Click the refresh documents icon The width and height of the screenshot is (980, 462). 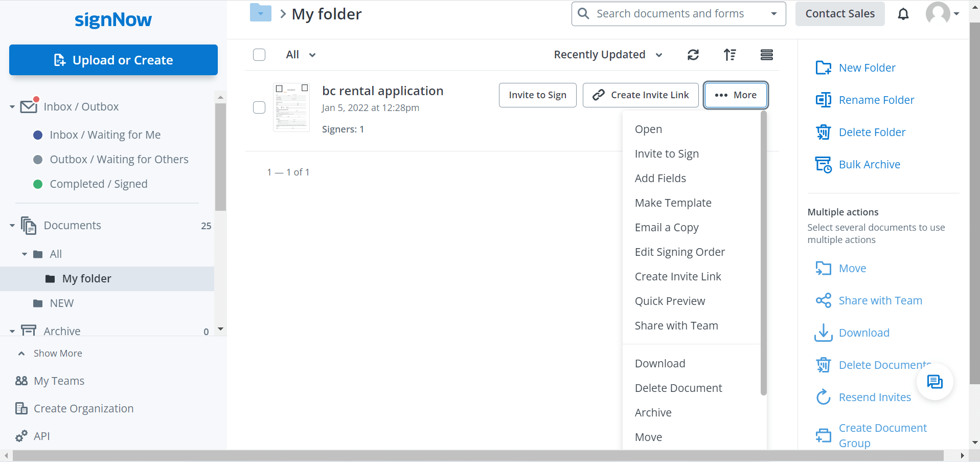pyautogui.click(x=693, y=55)
